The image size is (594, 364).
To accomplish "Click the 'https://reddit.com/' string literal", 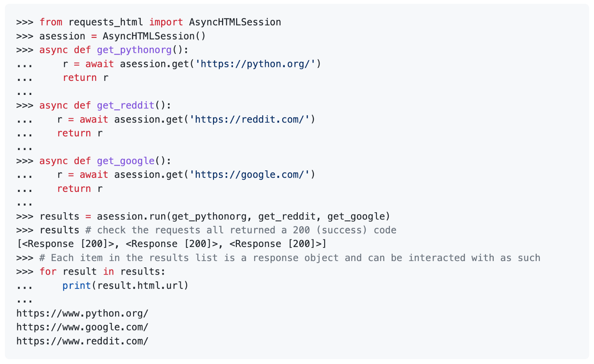I will coord(252,119).
